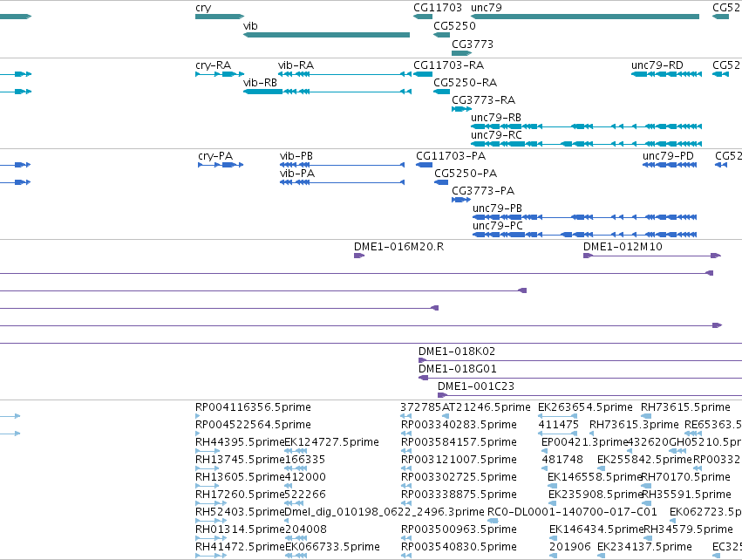Click the RP004116356.5prime EST label
Viewport: 742px width, 560px height.
click(x=253, y=407)
